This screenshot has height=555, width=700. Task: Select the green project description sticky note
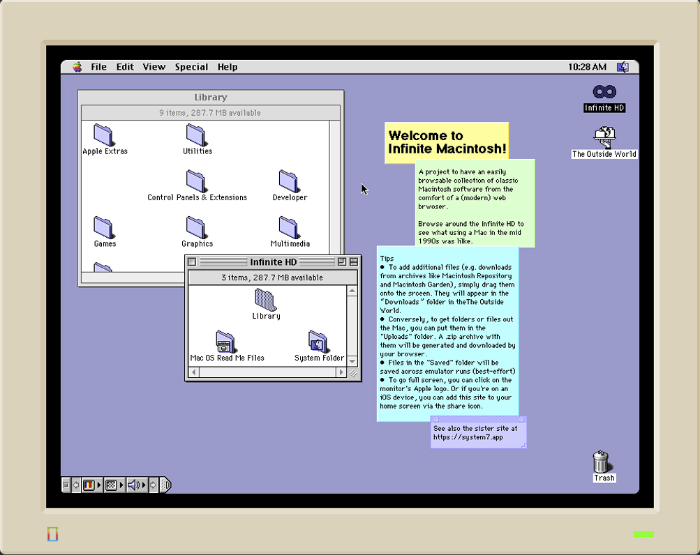tap(477, 205)
